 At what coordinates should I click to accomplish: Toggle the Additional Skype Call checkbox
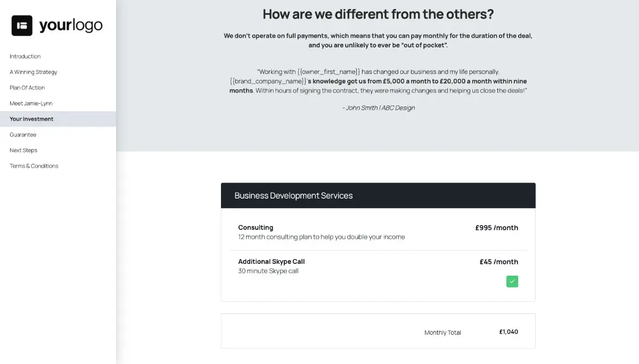click(512, 281)
